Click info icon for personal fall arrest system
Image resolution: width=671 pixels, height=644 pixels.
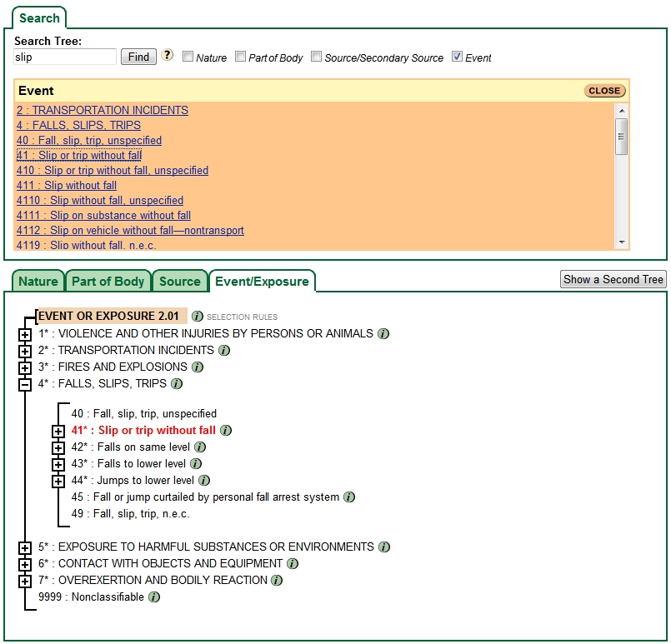pos(349,497)
